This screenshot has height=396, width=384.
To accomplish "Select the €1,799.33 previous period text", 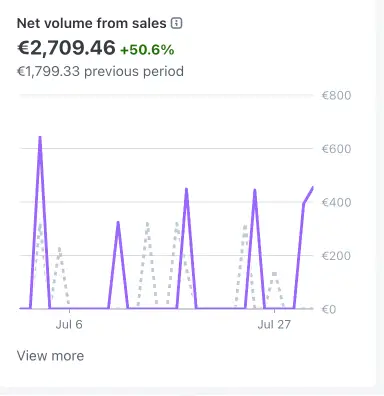I will pyautogui.click(x=100, y=71).
